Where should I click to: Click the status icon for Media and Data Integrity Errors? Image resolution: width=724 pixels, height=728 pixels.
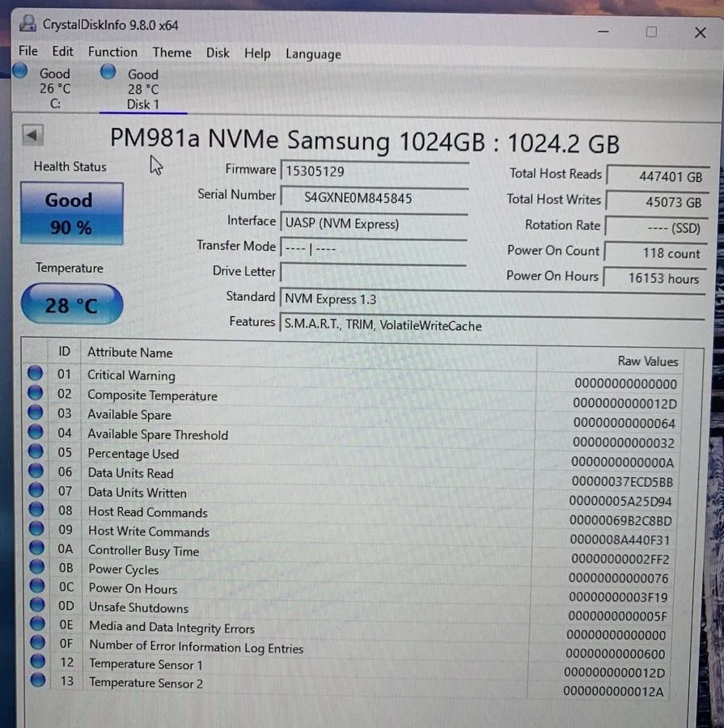click(x=38, y=624)
